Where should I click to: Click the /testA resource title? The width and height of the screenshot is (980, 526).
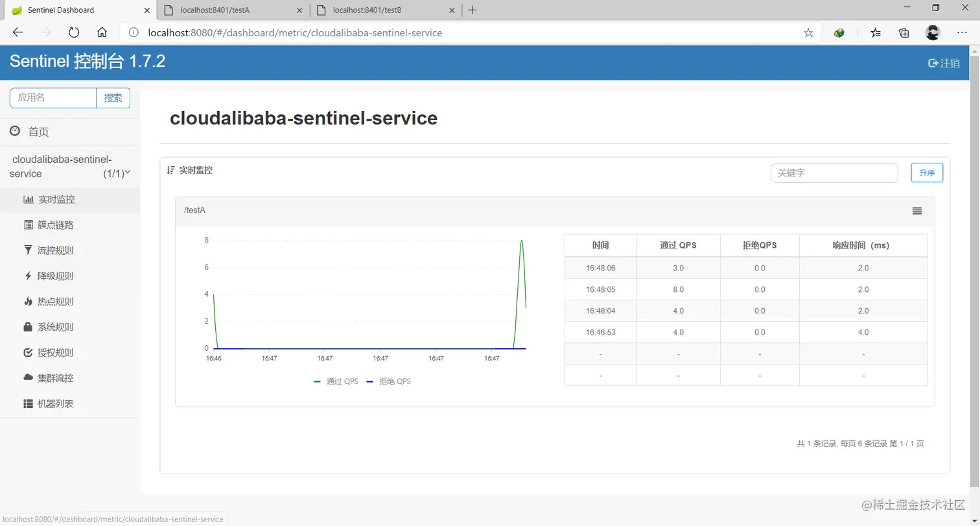(194, 210)
